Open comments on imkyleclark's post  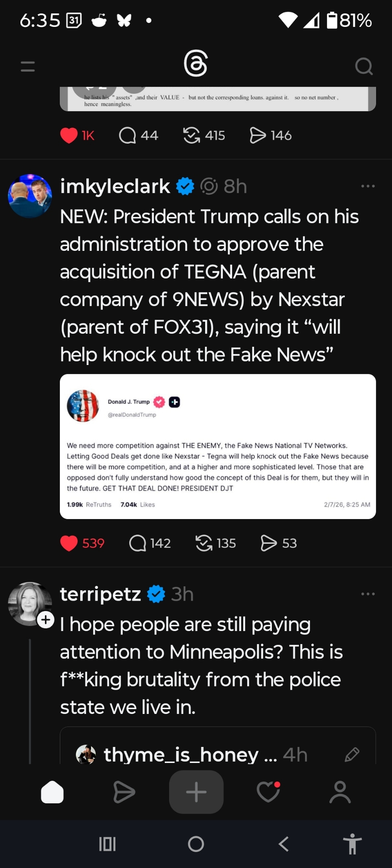(x=138, y=543)
